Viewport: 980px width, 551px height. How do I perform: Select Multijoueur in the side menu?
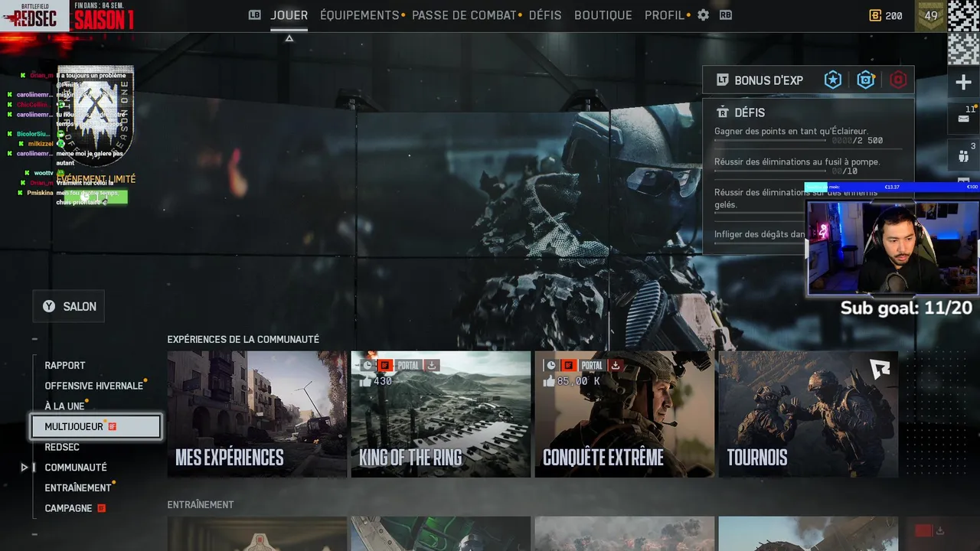[96, 427]
